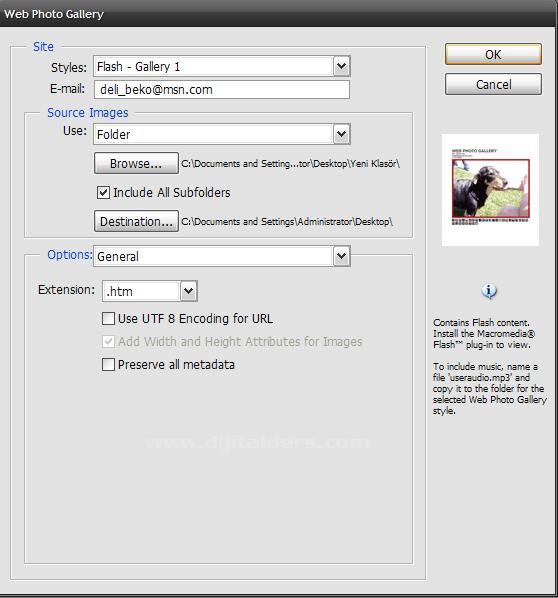Open the Styles dropdown arrow
Image resolution: width=558 pixels, height=598 pixels.
[x=342, y=66]
